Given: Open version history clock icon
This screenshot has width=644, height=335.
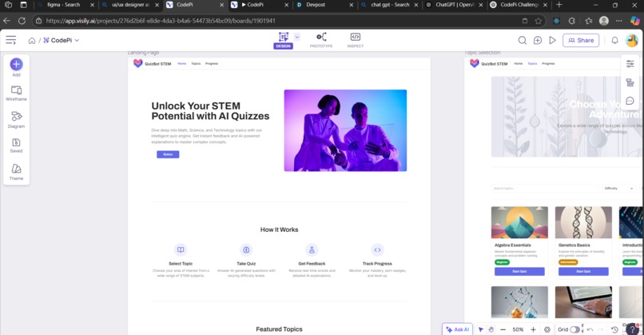Looking at the screenshot, I should point(614,329).
